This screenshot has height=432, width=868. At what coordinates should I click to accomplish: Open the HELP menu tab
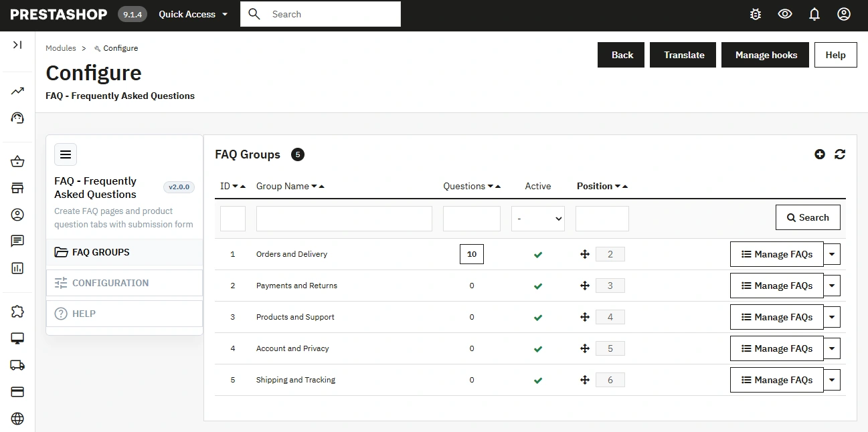tap(124, 314)
